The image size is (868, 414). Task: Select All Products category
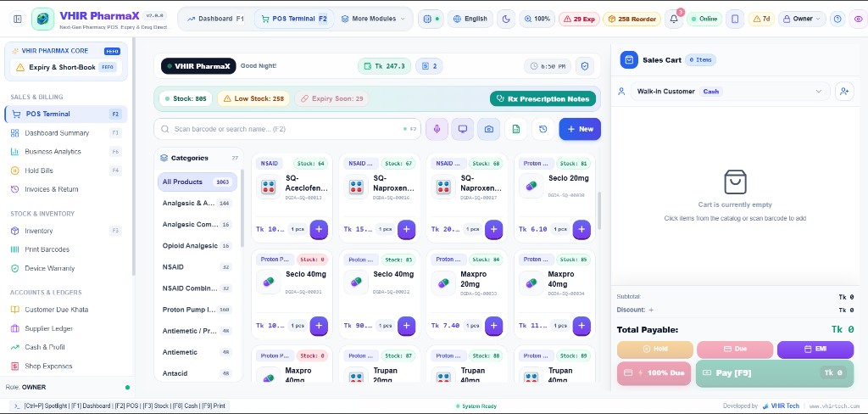click(197, 182)
